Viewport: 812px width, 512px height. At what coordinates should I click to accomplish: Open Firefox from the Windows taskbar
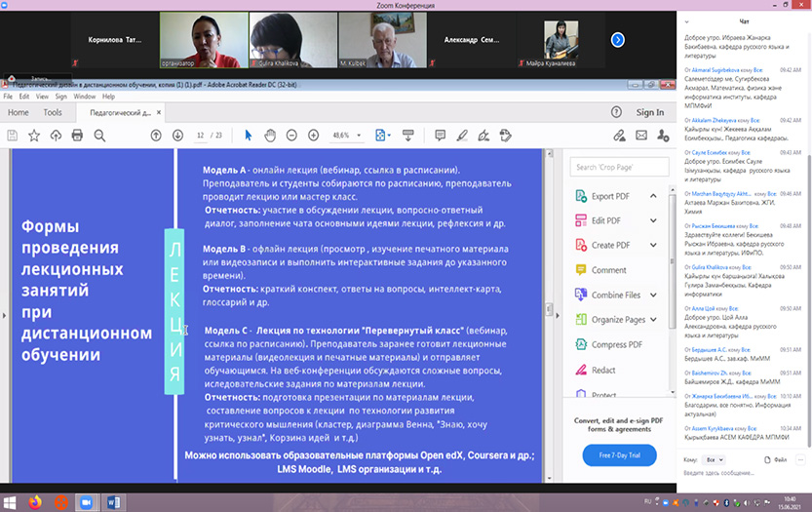coord(34,502)
